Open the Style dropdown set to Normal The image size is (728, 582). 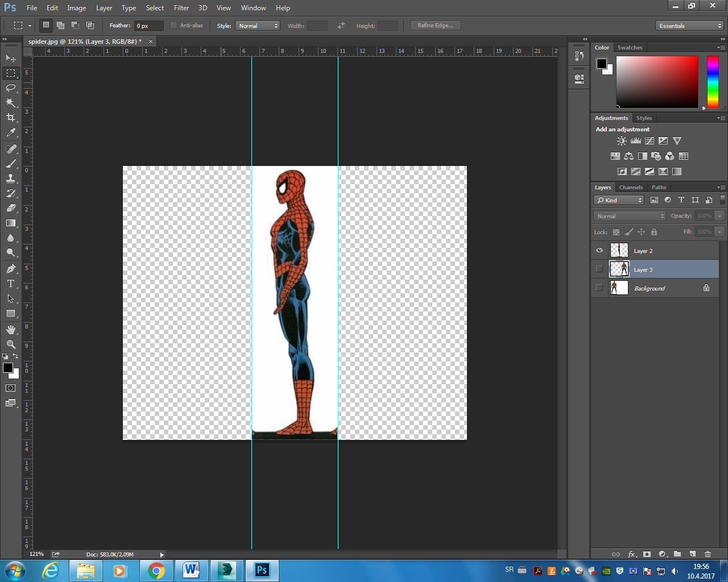(x=258, y=26)
